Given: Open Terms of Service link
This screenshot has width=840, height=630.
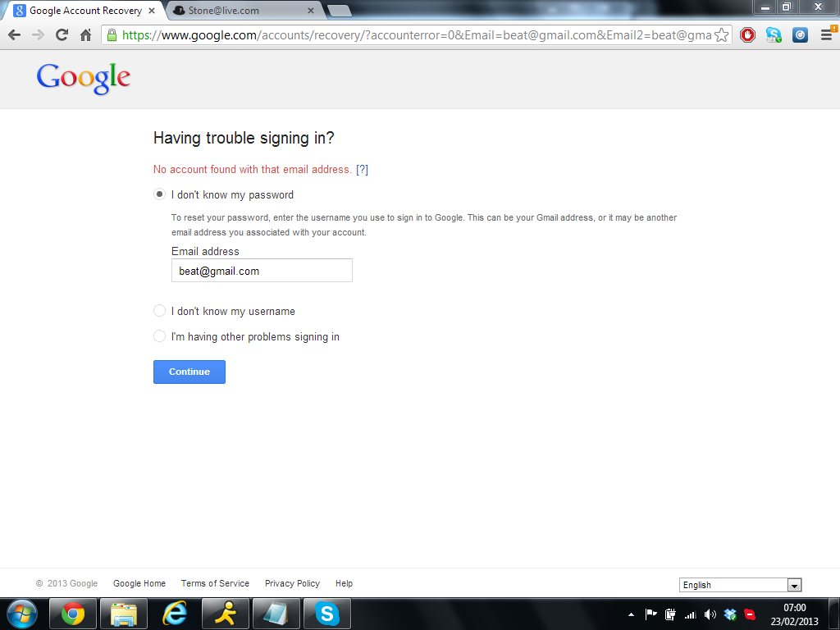Looking at the screenshot, I should pyautogui.click(x=215, y=583).
